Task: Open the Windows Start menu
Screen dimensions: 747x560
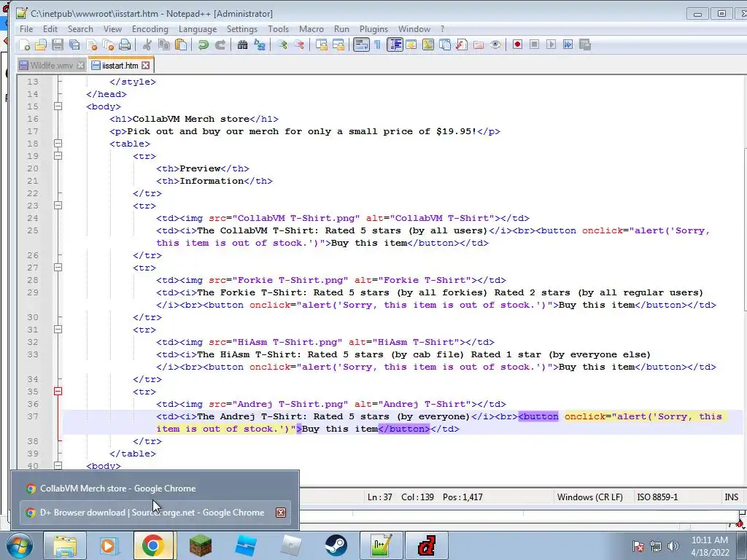Action: click(20, 545)
